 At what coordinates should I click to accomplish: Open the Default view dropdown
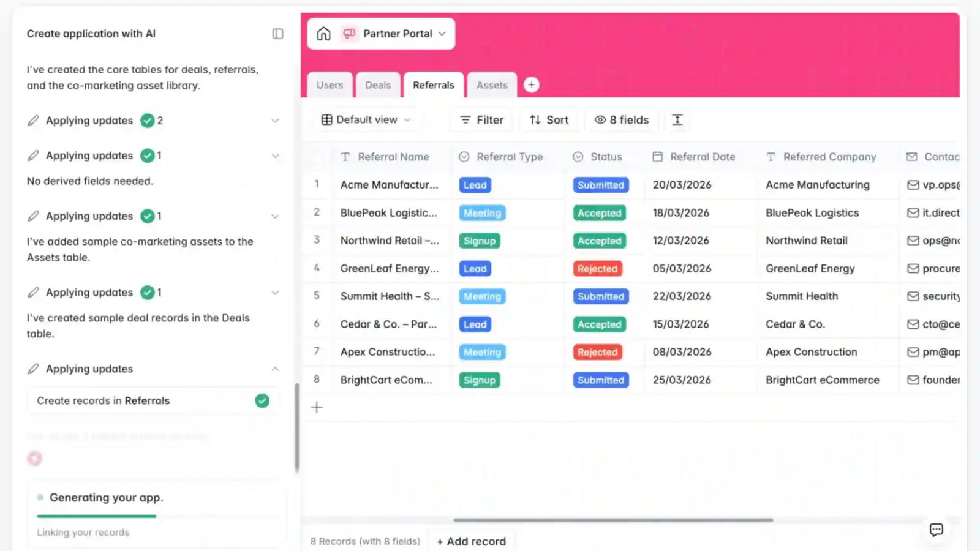pyautogui.click(x=366, y=120)
